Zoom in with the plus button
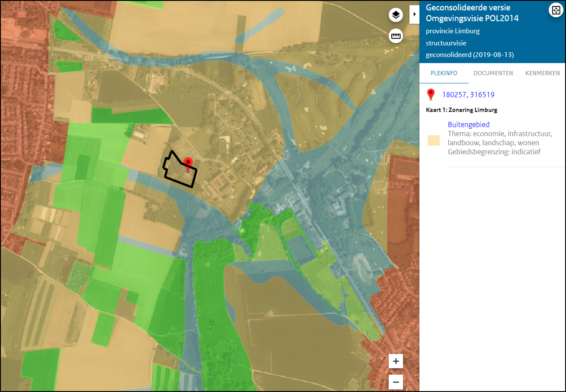 (x=396, y=361)
